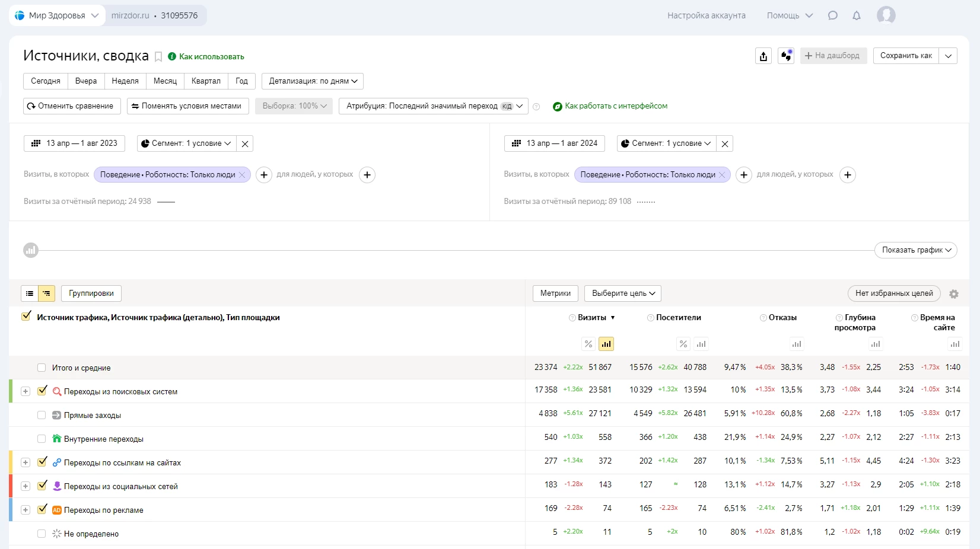Open the Выберите цель dropdown

[x=623, y=293]
